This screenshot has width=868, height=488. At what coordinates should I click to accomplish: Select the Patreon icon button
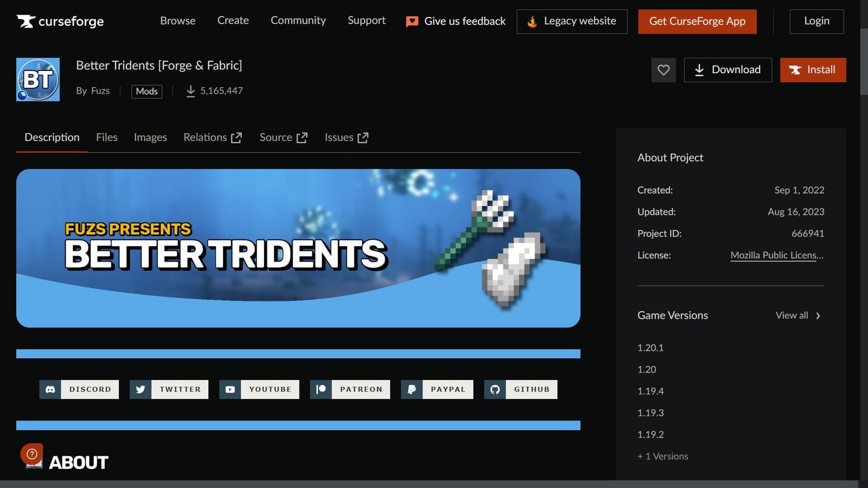coord(321,389)
